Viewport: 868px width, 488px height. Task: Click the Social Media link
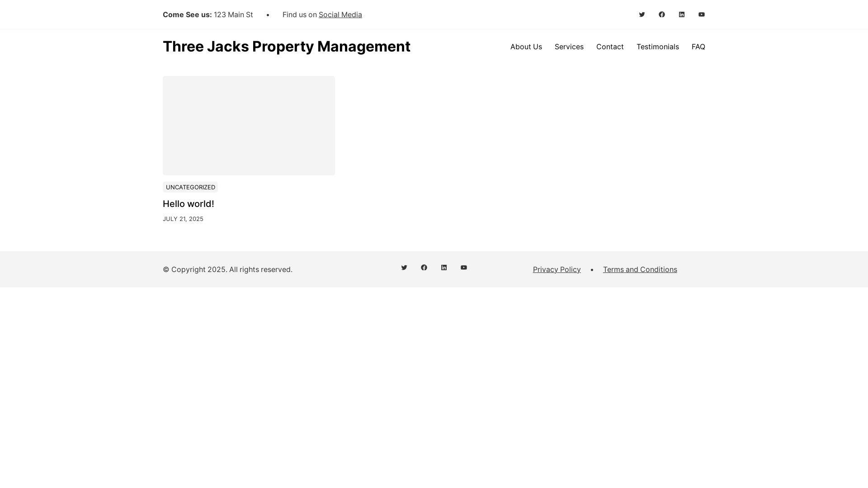(340, 14)
